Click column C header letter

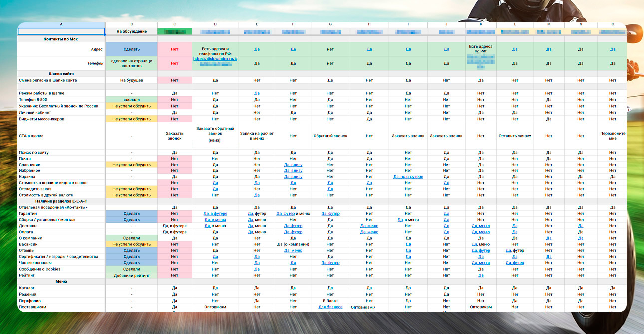pyautogui.click(x=174, y=24)
